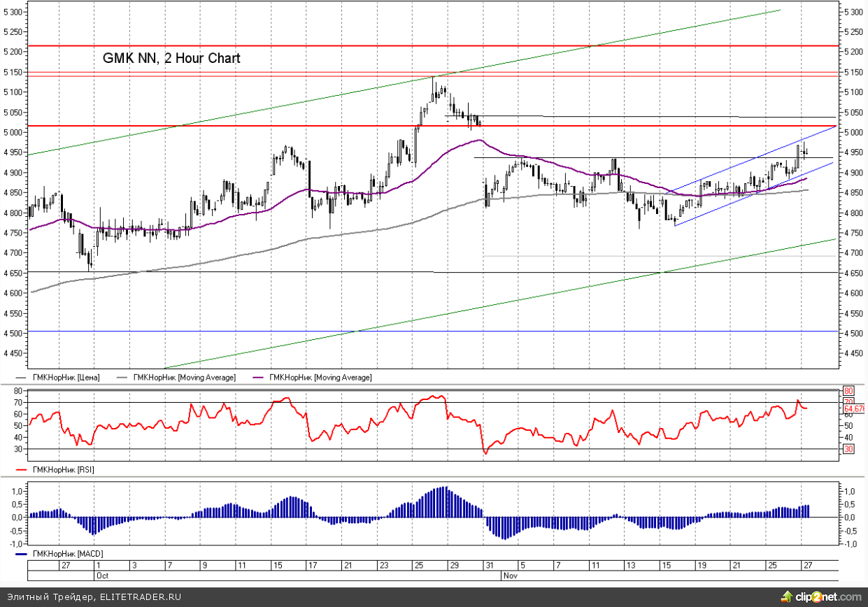This screenshot has width=868, height=607.
Task: Click the red 30 oversold level label
Action: click(x=848, y=449)
